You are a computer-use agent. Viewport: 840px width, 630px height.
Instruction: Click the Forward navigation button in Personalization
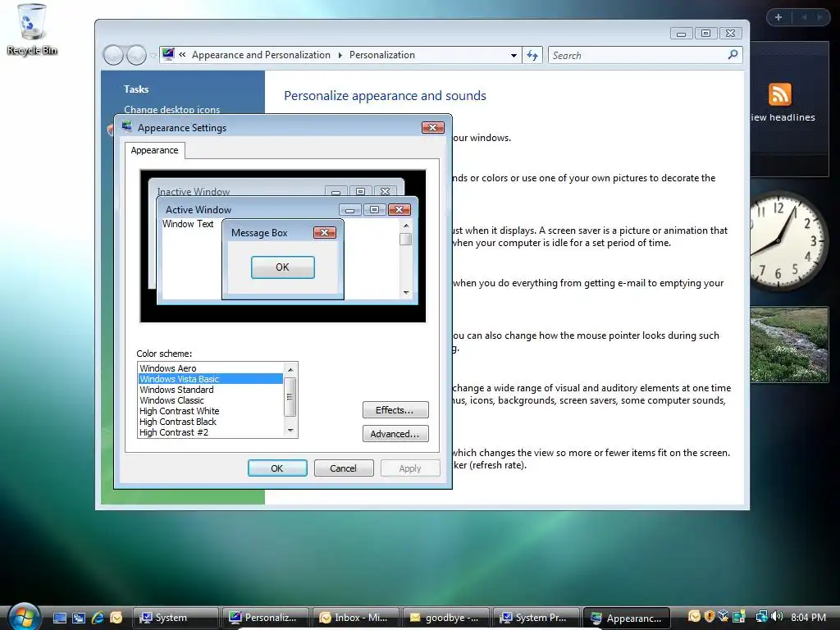click(136, 55)
